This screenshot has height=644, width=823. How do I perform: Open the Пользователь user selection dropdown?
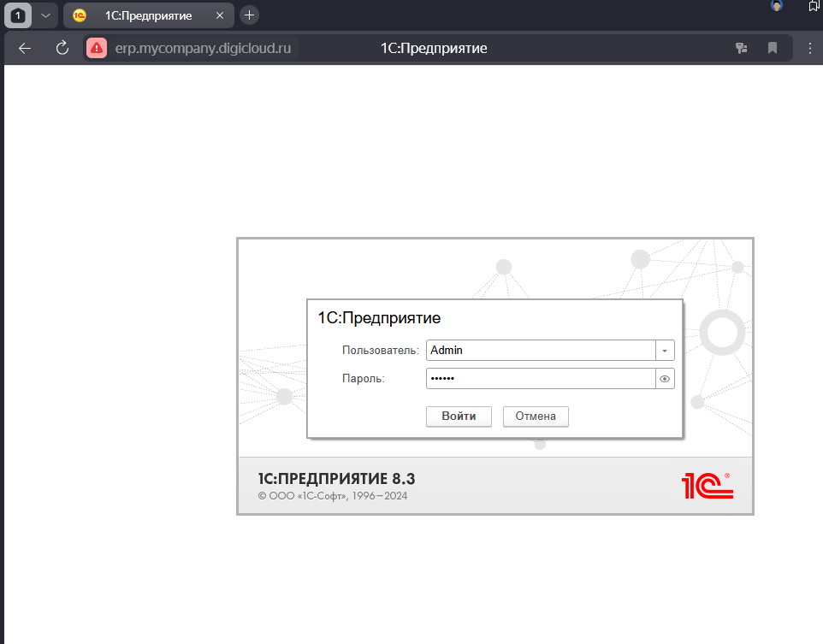665,350
